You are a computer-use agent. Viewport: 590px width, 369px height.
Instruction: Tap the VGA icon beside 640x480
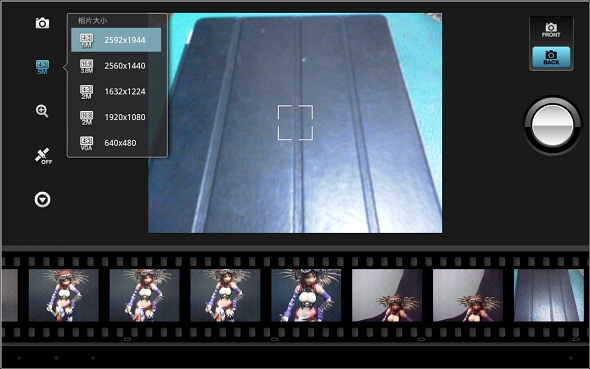87,143
